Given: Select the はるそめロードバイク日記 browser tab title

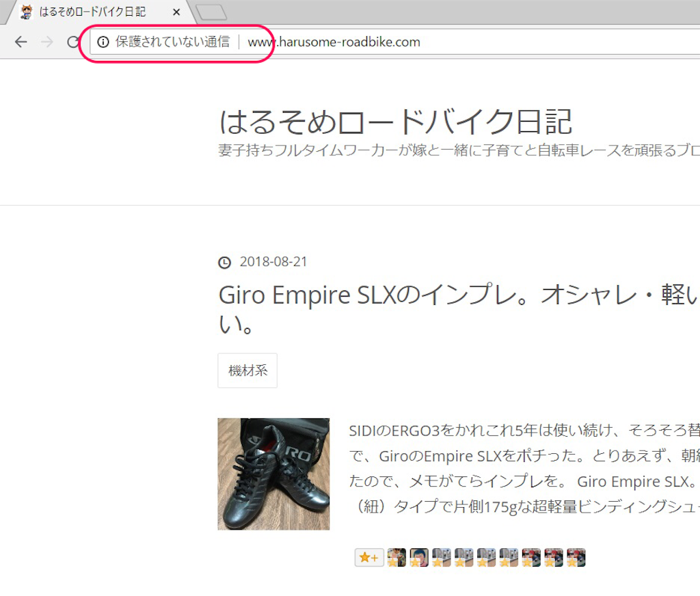Looking at the screenshot, I should click(92, 12).
